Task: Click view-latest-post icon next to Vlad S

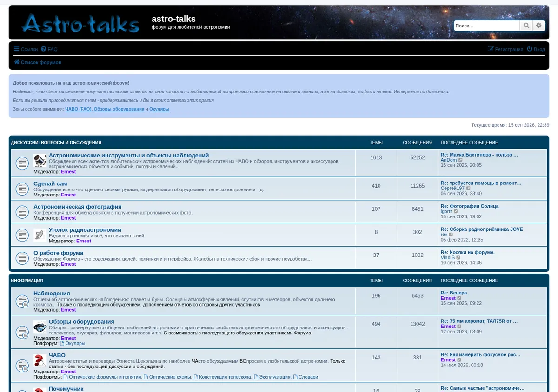Action: [x=458, y=257]
